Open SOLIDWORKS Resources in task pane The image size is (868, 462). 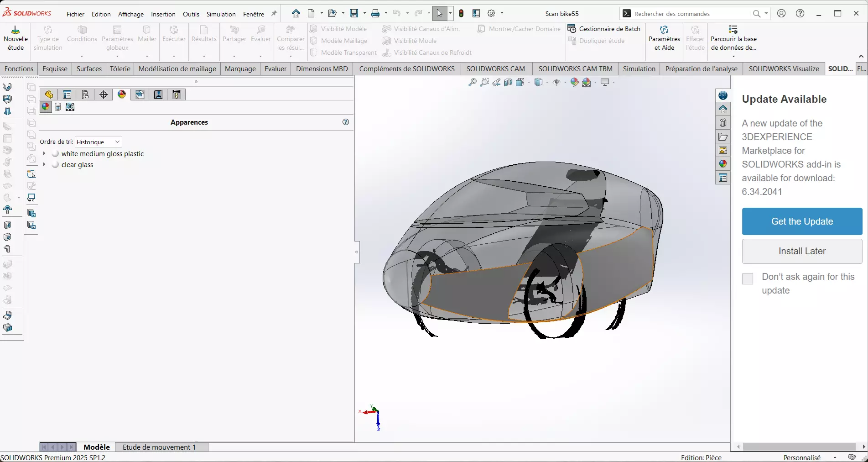pos(723,109)
